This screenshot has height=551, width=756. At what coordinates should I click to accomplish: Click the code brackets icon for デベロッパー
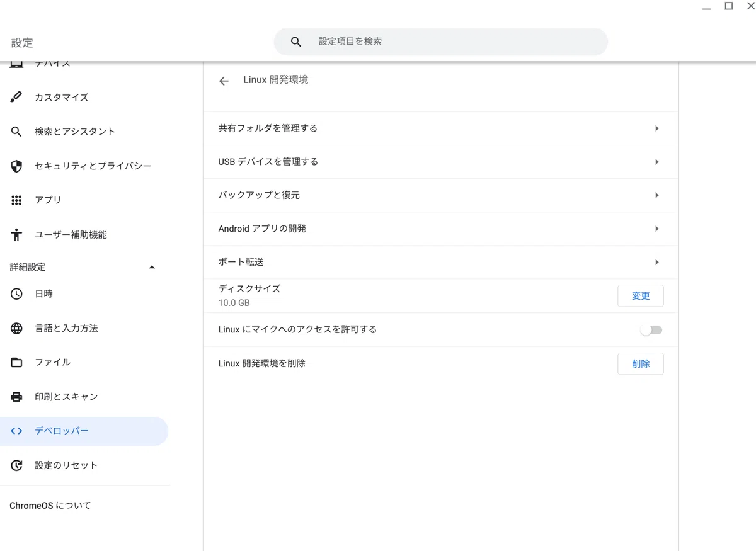pos(16,431)
